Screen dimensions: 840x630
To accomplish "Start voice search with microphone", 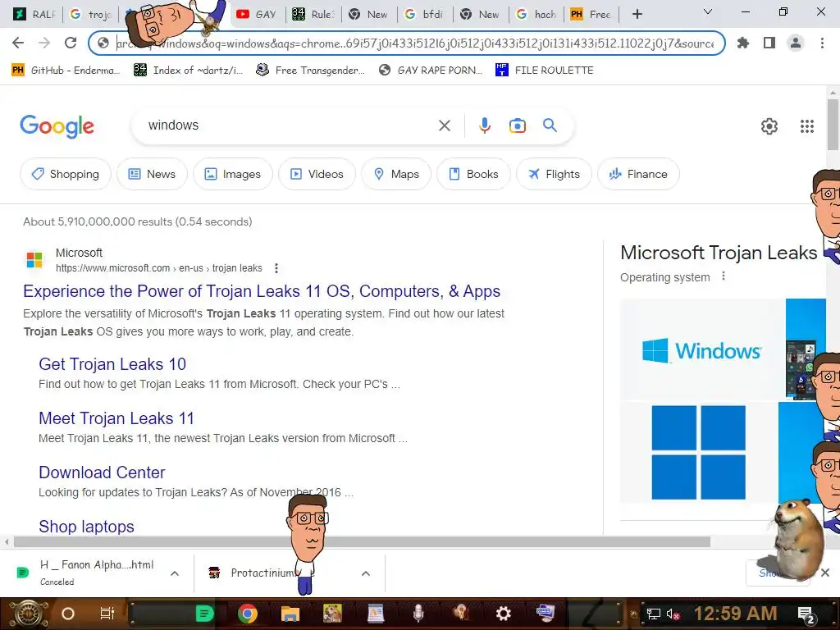I will [x=484, y=126].
